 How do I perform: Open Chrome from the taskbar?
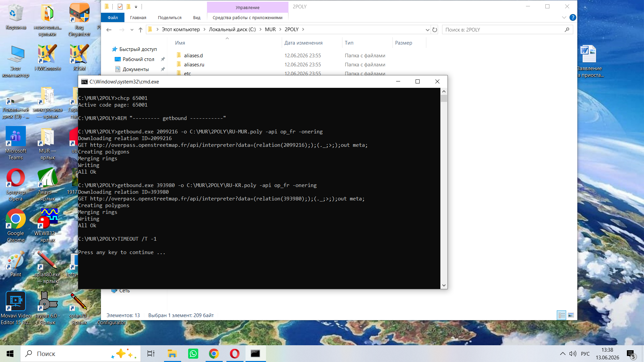click(214, 354)
